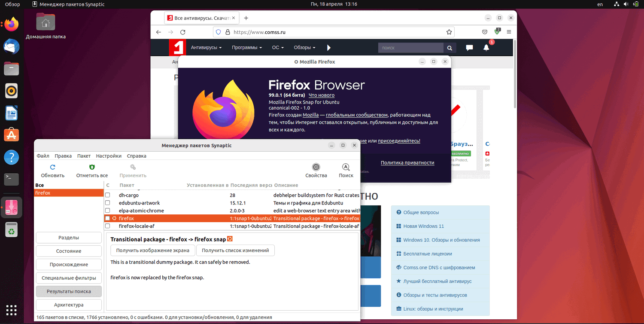Click the magnifier search button on comss.ru
644x324 pixels.
(450, 48)
